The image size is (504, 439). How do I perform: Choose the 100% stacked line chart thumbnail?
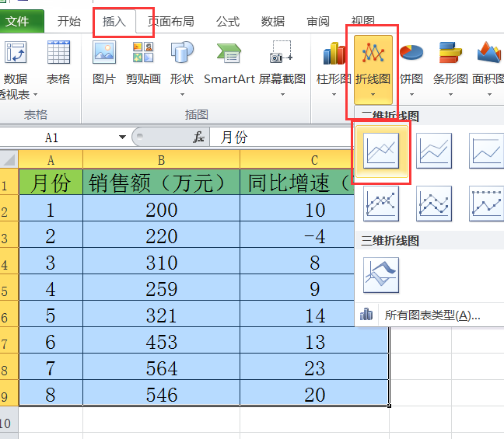click(486, 151)
